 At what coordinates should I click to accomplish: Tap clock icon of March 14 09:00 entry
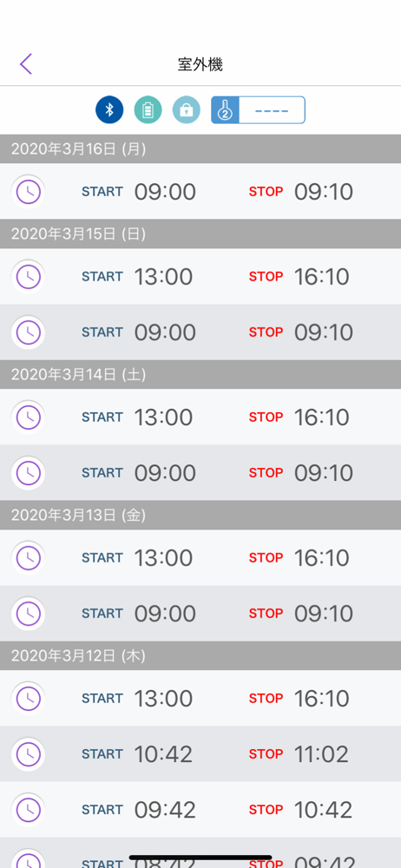(29, 472)
